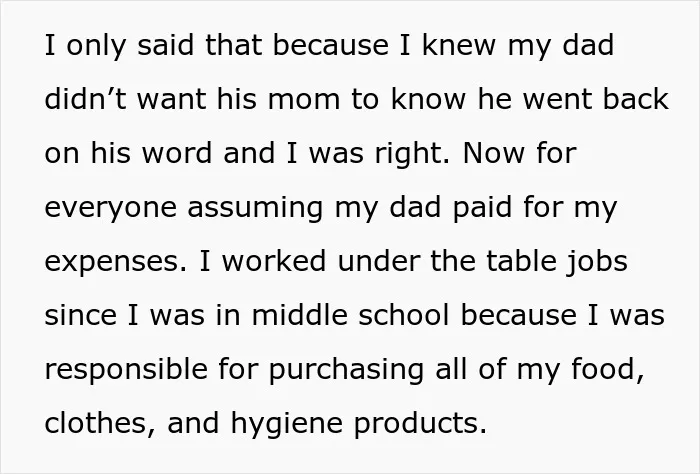Screen dimensions: 700x474
Task: Click the word "paid" in the text
Action: [482, 207]
